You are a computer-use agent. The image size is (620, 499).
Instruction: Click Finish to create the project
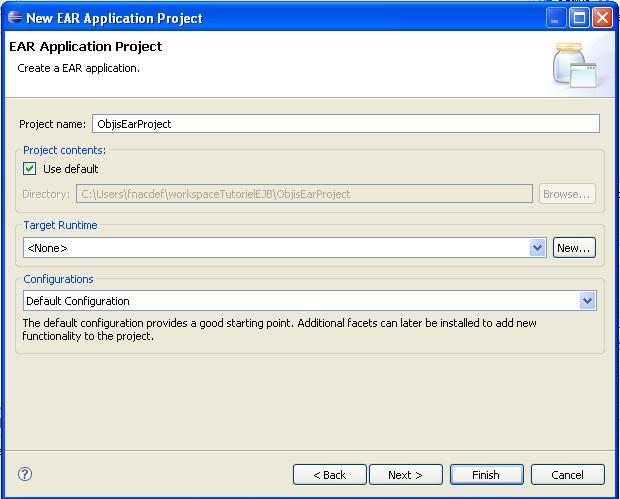[486, 474]
